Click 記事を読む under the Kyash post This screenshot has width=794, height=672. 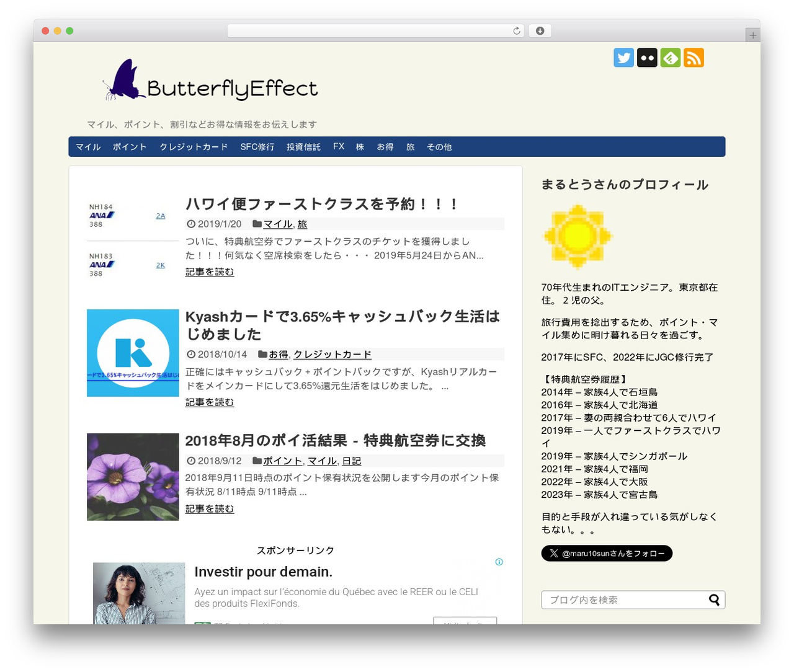click(210, 402)
